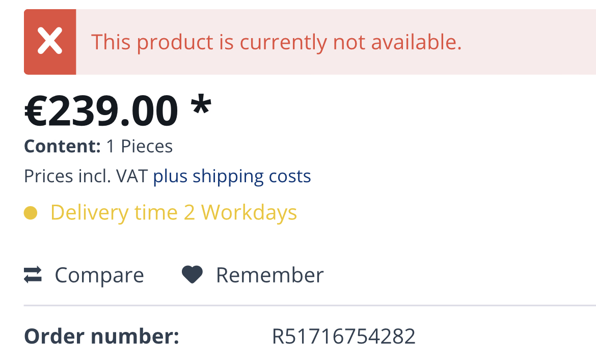The image size is (596, 364).
Task: Click the horizontal divider above Order number
Action: click(x=306, y=305)
